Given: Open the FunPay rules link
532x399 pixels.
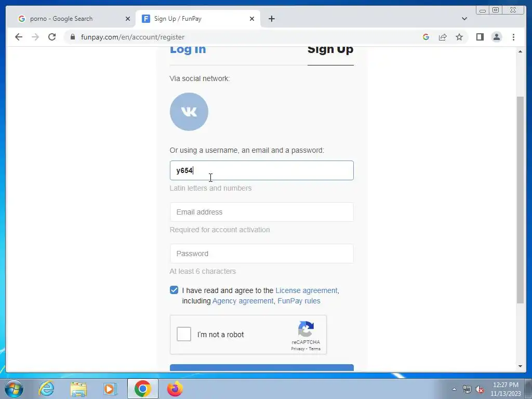Looking at the screenshot, I should pyautogui.click(x=299, y=301).
